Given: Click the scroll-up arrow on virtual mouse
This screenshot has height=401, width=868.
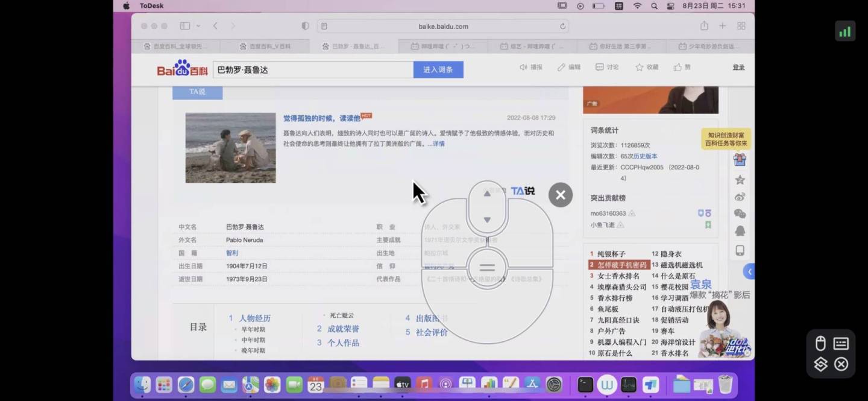Looking at the screenshot, I should (x=487, y=194).
